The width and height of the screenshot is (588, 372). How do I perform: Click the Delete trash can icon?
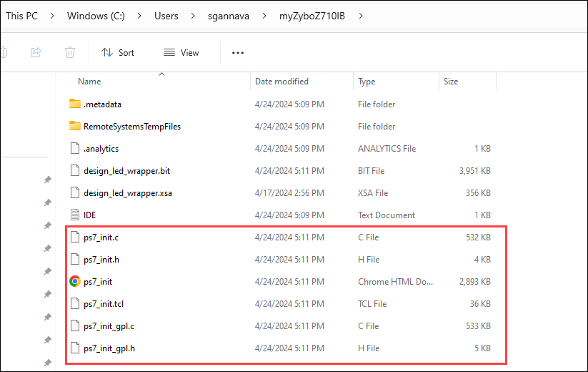pos(70,52)
